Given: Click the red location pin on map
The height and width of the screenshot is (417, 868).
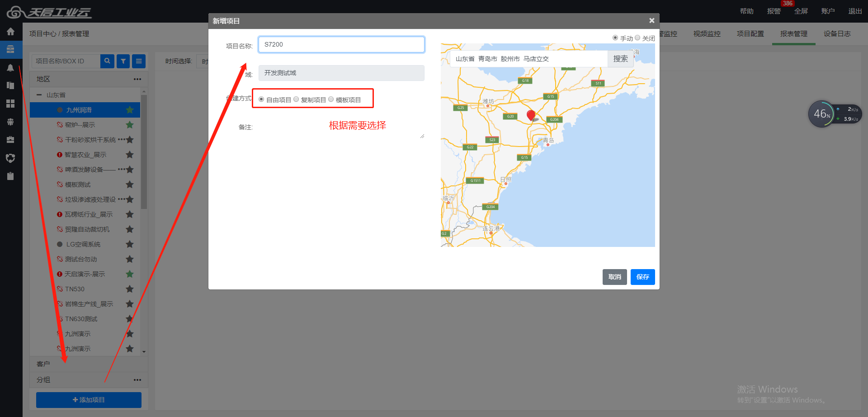Looking at the screenshot, I should [x=531, y=115].
